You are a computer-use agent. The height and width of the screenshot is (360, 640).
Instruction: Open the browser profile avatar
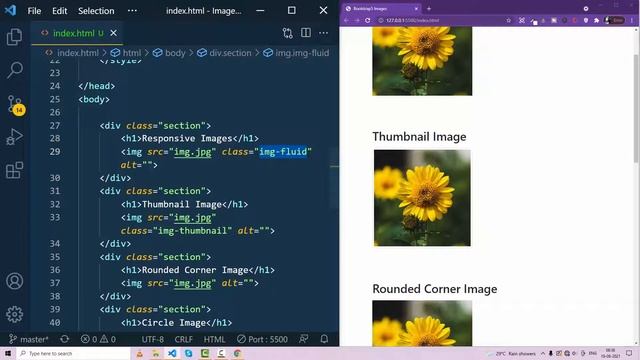click(615, 20)
